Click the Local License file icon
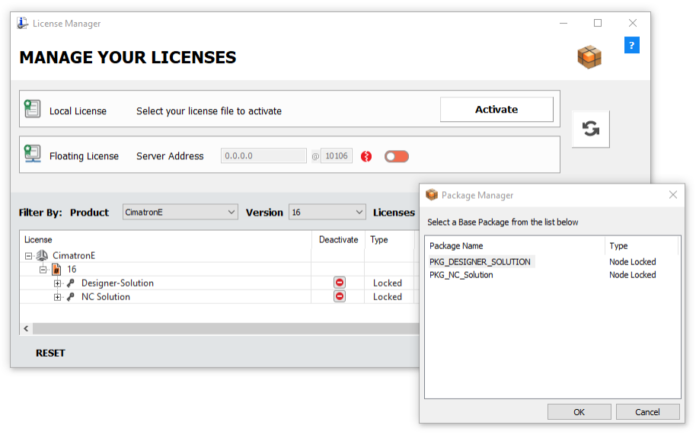 point(33,110)
